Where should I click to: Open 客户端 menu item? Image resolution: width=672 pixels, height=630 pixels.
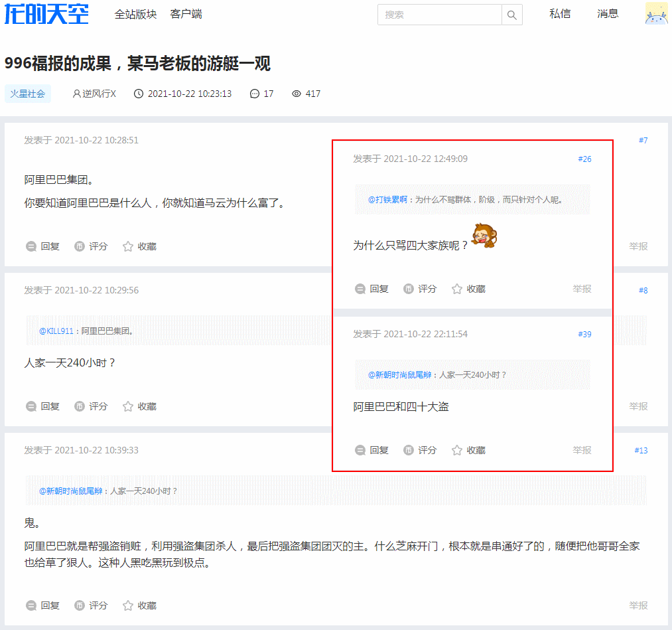(x=186, y=14)
